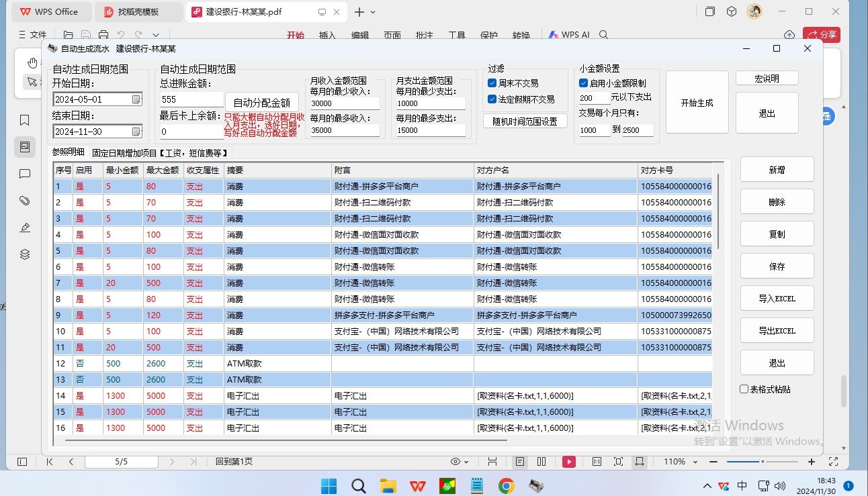Go to previous page in status bar
Screen dimensions: 868x496
(71, 462)
